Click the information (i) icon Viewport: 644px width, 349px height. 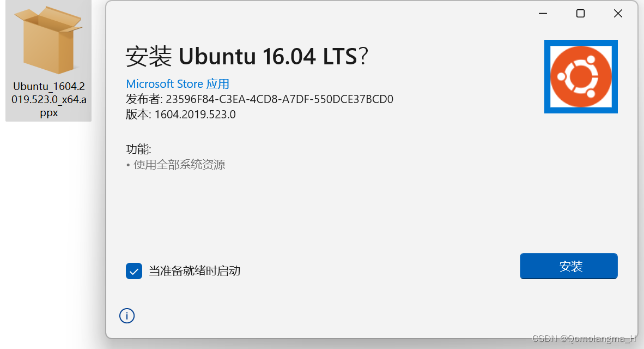click(x=127, y=316)
